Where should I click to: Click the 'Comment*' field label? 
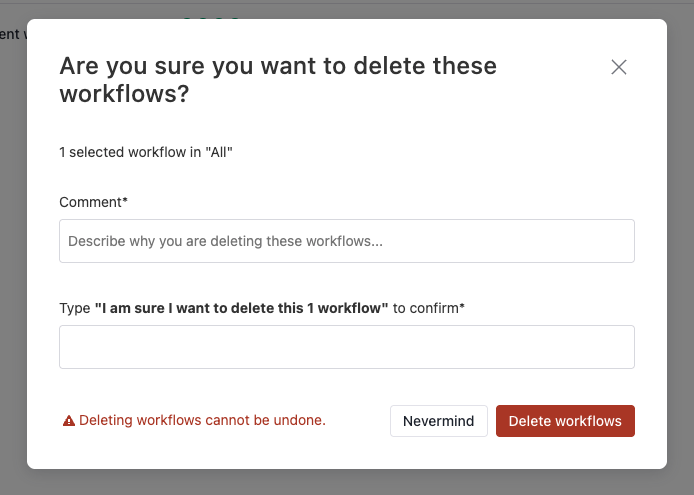[93, 202]
